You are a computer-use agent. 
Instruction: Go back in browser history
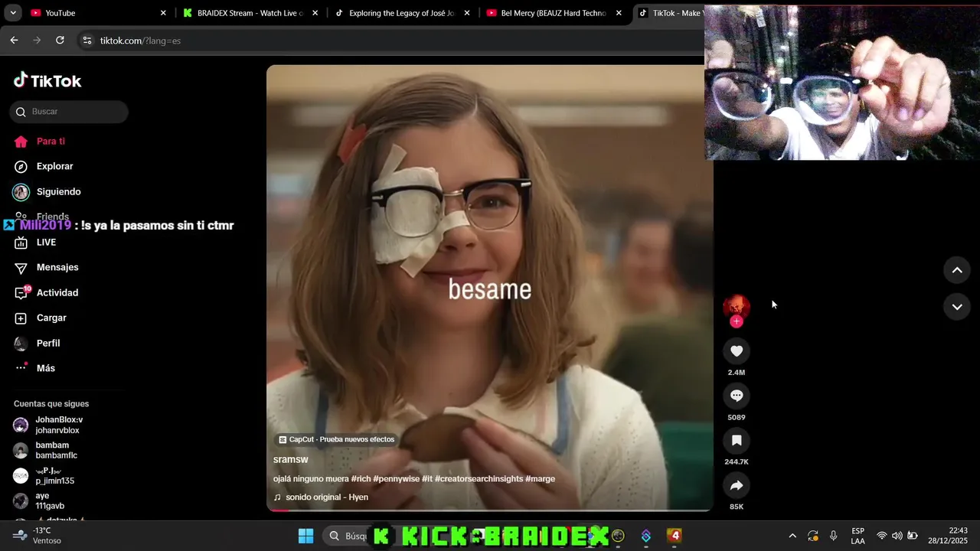point(14,41)
